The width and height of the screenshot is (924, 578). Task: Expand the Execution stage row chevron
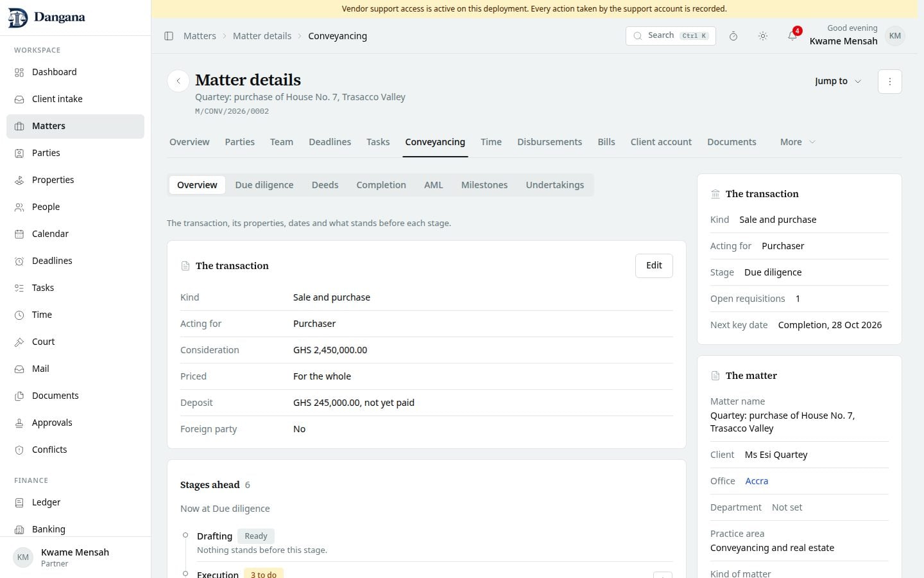click(662, 574)
